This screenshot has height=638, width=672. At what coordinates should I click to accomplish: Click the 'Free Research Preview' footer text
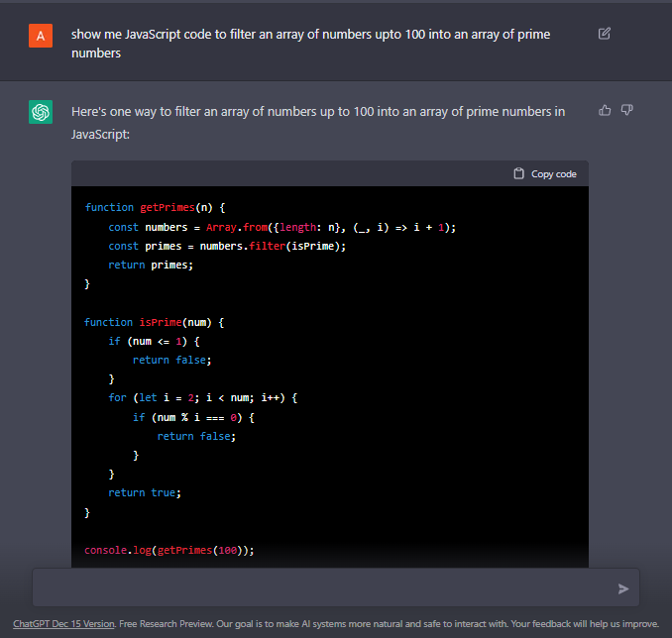[x=165, y=624]
